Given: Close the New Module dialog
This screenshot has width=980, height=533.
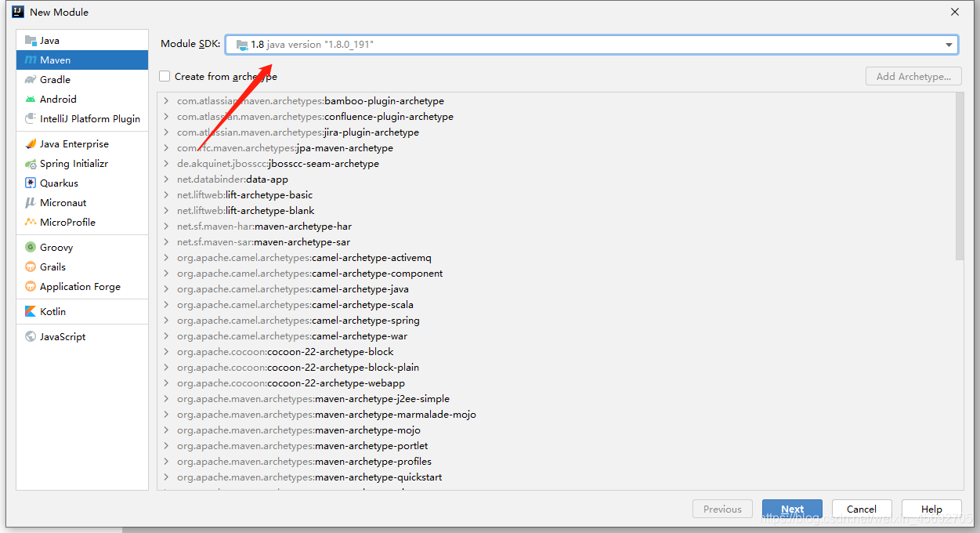Looking at the screenshot, I should coord(955,12).
